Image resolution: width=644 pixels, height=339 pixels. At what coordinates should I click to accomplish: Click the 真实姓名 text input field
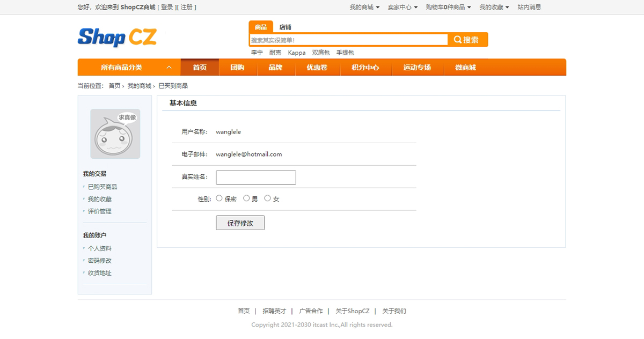(256, 178)
